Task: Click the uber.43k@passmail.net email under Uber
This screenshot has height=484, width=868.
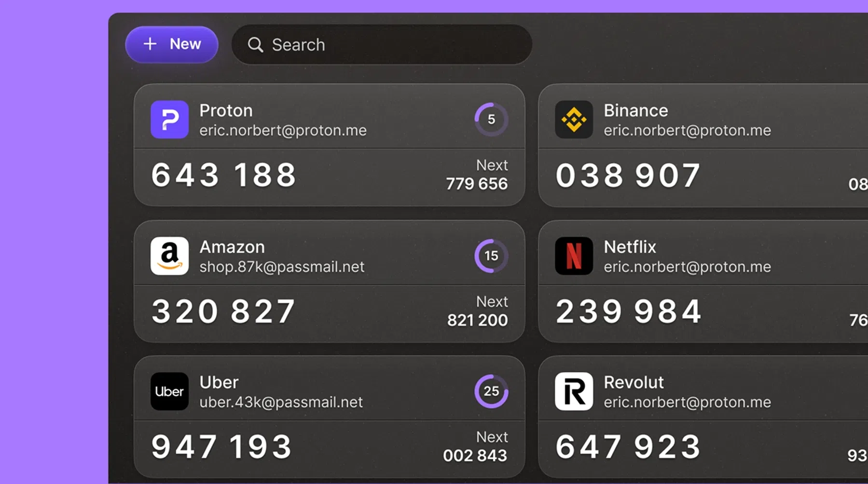Action: (281, 402)
